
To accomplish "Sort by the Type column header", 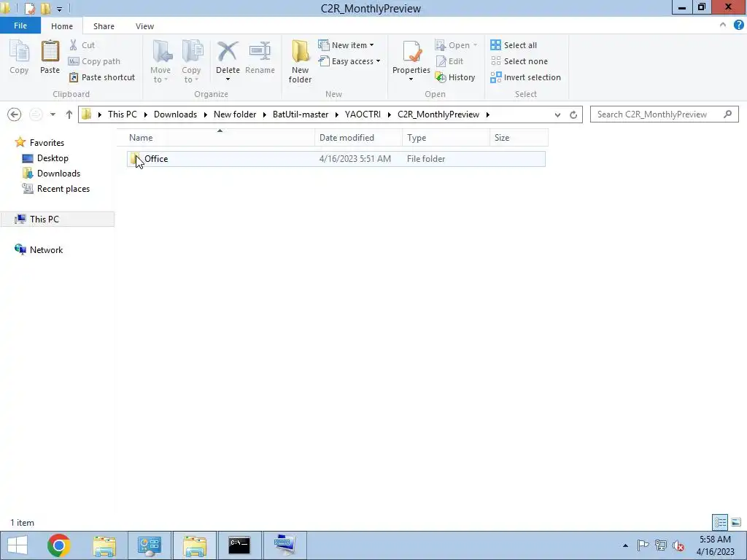I will [x=446, y=138].
